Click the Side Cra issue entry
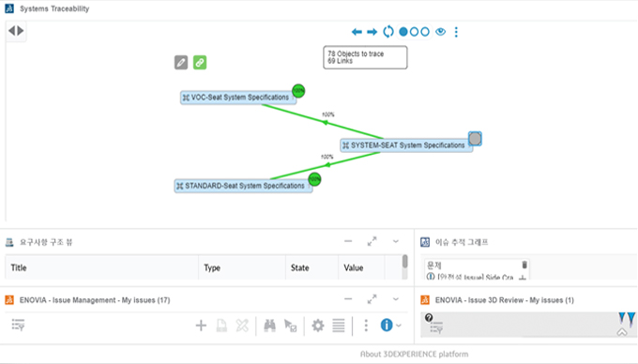 [476, 277]
